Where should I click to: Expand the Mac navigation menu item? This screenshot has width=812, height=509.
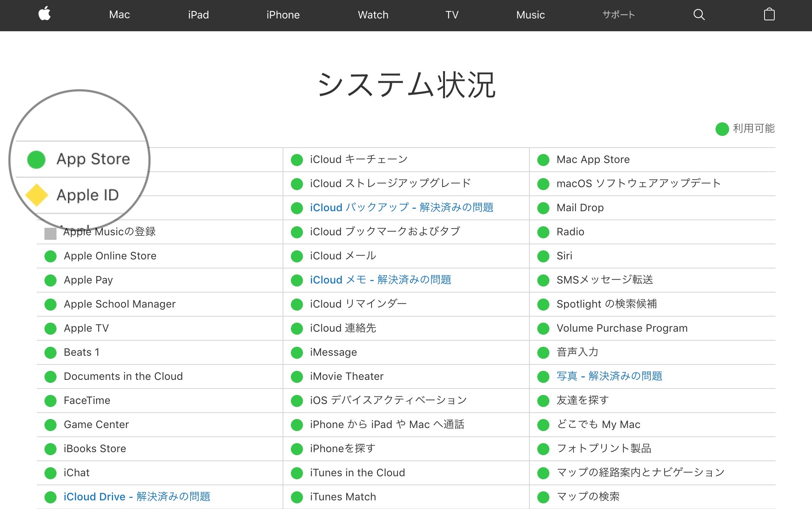[x=120, y=15]
